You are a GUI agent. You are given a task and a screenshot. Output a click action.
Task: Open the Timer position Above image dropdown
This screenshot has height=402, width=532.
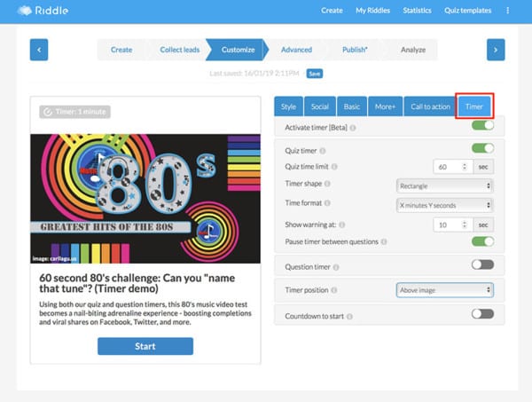coord(445,290)
